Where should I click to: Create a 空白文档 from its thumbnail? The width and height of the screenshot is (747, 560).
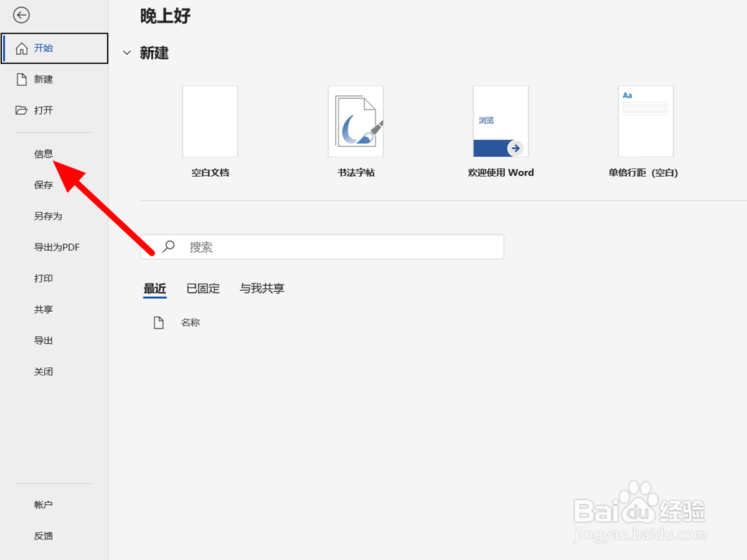point(210,121)
